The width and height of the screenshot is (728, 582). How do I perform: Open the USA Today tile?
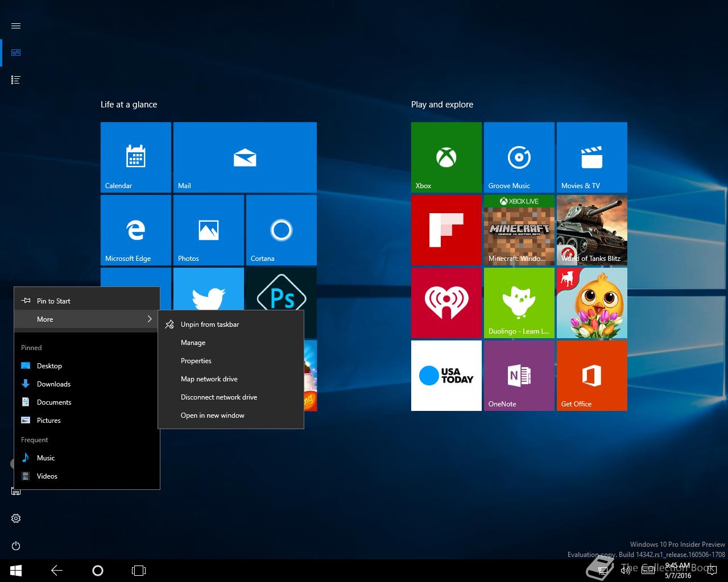click(446, 376)
